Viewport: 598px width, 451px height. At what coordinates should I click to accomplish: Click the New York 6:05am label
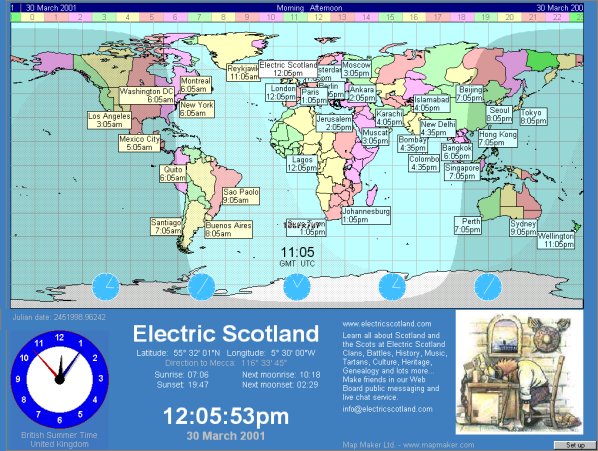[197, 109]
